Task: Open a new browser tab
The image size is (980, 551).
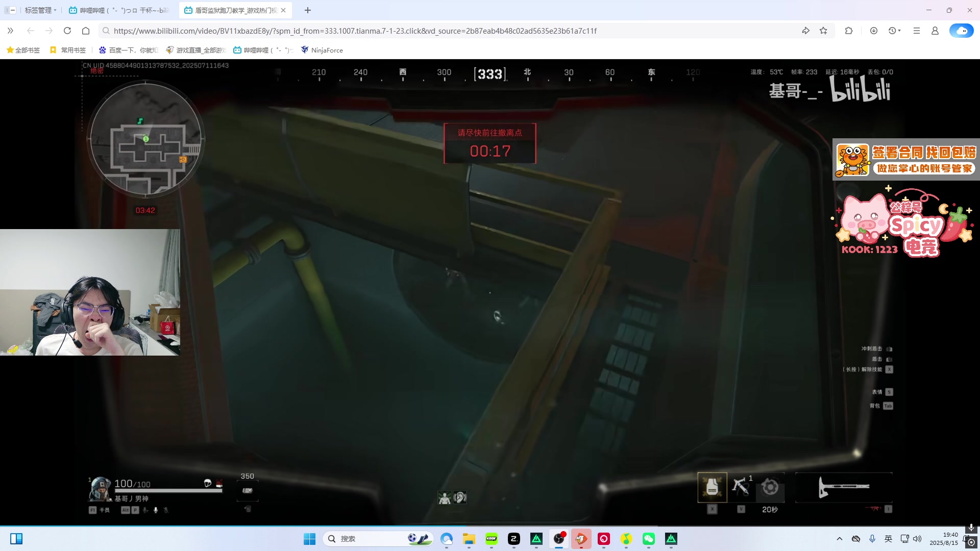Action: click(x=308, y=10)
